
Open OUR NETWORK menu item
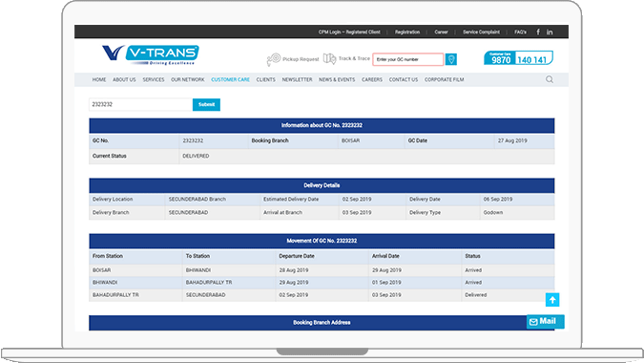coord(188,79)
